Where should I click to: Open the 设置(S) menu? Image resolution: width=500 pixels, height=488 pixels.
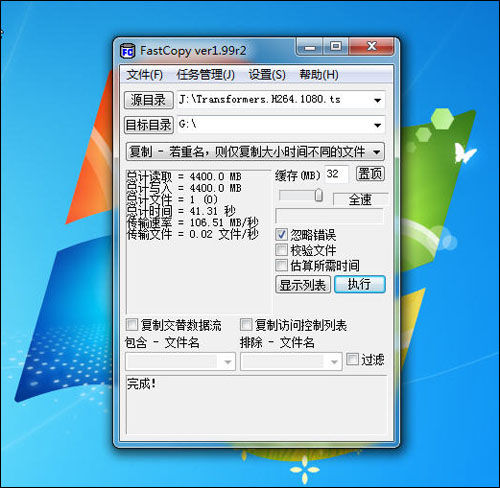click(267, 74)
